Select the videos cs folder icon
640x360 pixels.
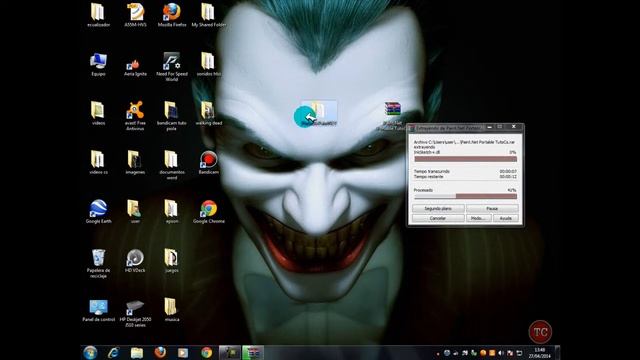pos(98,162)
